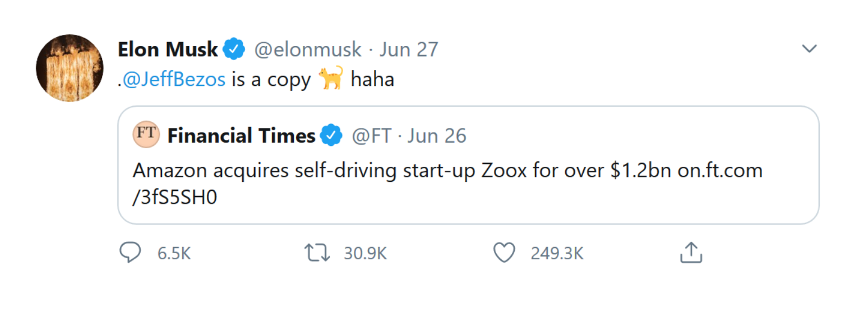Open Elon Musk's profile picture
The image size is (868, 320).
coord(70,68)
